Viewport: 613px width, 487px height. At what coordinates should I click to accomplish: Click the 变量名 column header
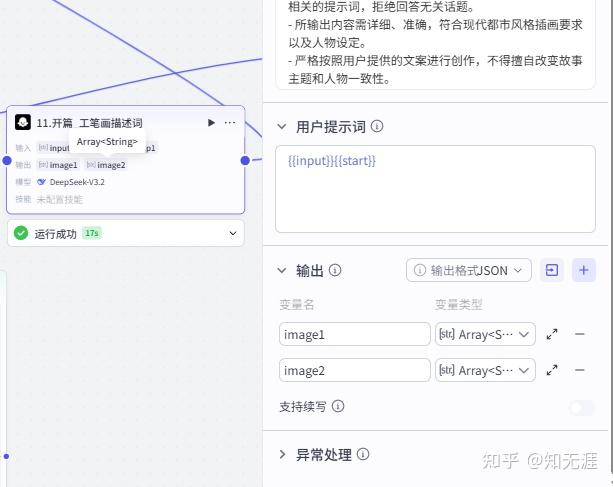tap(297, 304)
